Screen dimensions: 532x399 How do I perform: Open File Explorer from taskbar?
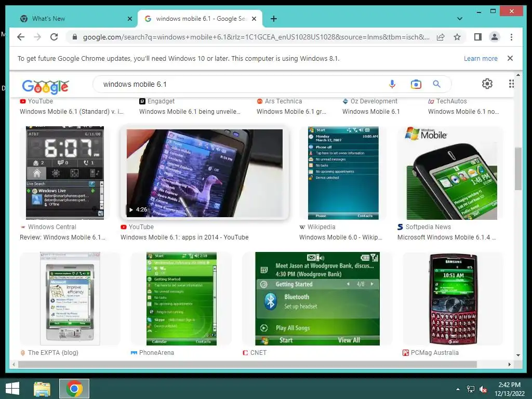click(42, 389)
